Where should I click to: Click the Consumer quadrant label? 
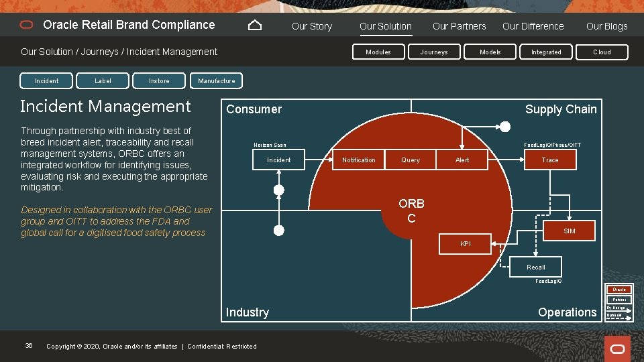click(x=254, y=109)
